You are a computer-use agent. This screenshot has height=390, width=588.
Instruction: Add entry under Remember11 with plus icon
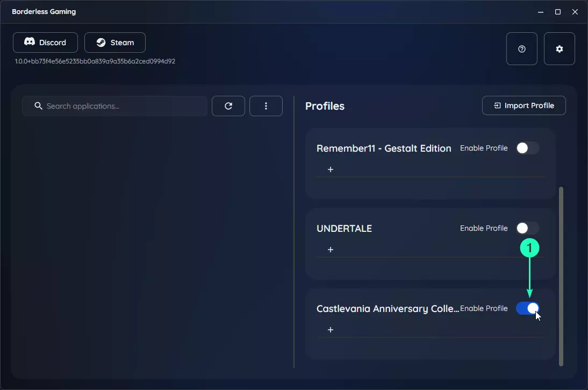pyautogui.click(x=331, y=169)
